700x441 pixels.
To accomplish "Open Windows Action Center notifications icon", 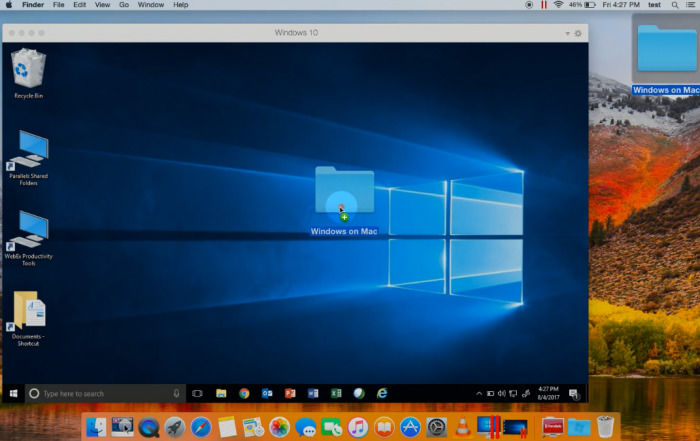I will pyautogui.click(x=574, y=394).
